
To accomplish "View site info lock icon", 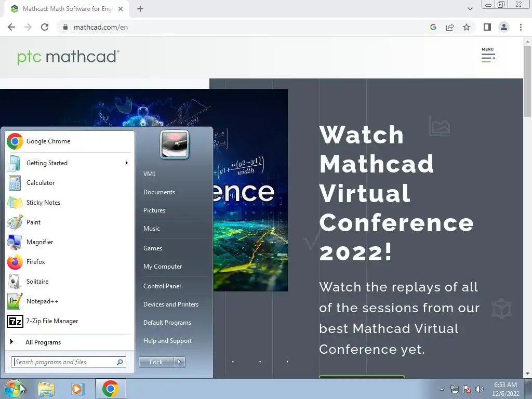I will 65,27.
